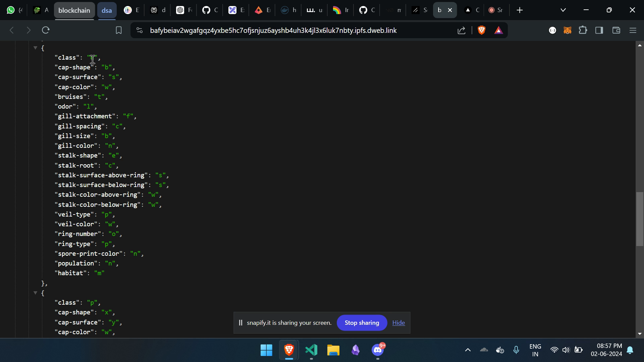644x362 pixels.
Task: Click the "habitat": "m" line
Action: point(80,273)
